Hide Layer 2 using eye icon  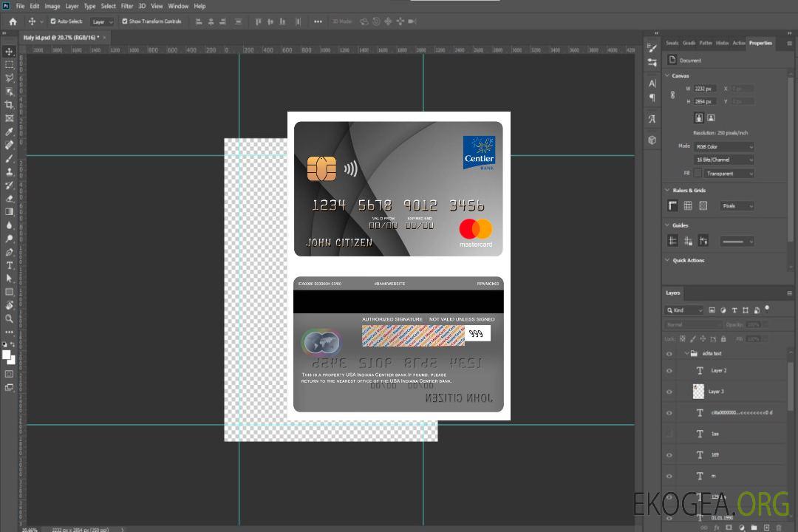[669, 371]
